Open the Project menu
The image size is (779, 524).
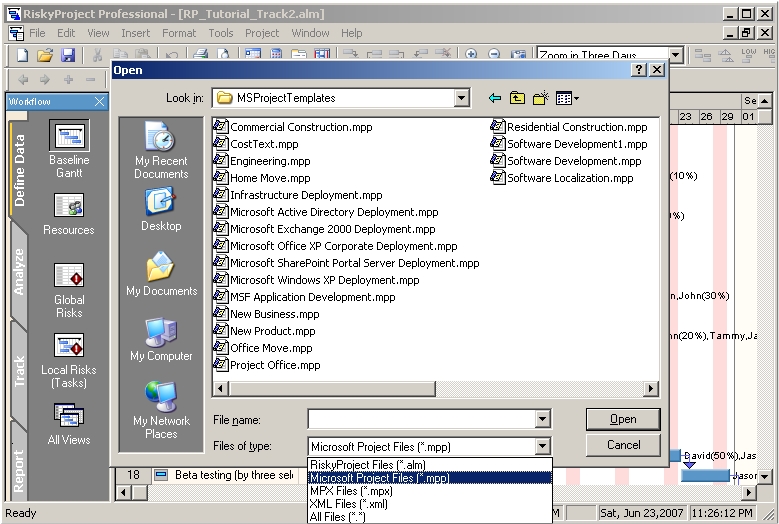click(262, 33)
